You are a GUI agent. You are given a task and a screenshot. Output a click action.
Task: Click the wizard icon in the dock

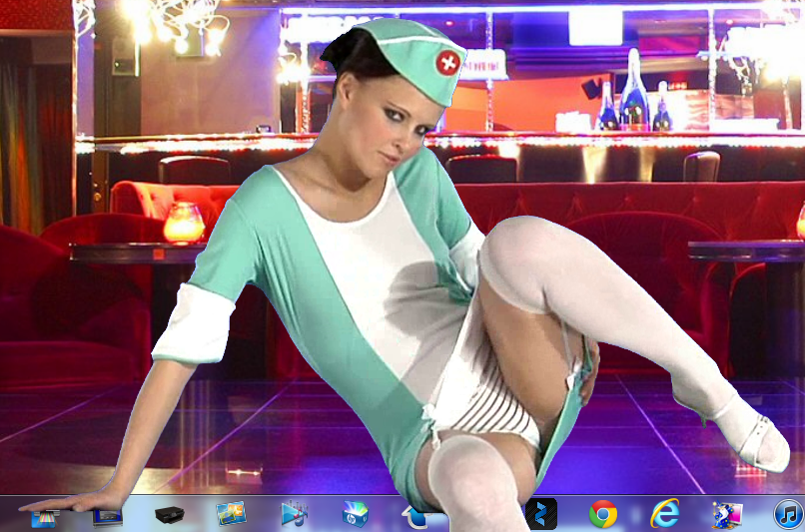click(x=726, y=514)
